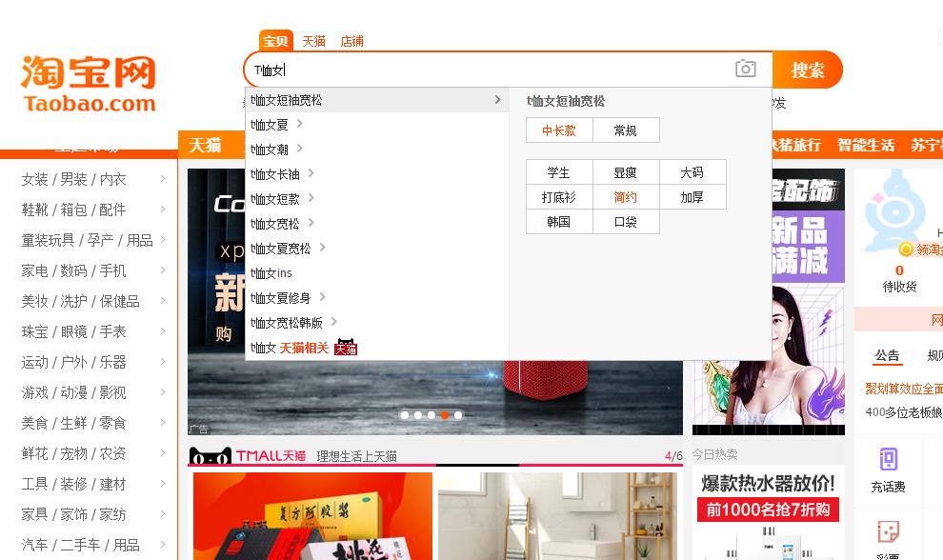The image size is (943, 560).
Task: Select the 公告 tab
Action: pyautogui.click(x=887, y=355)
